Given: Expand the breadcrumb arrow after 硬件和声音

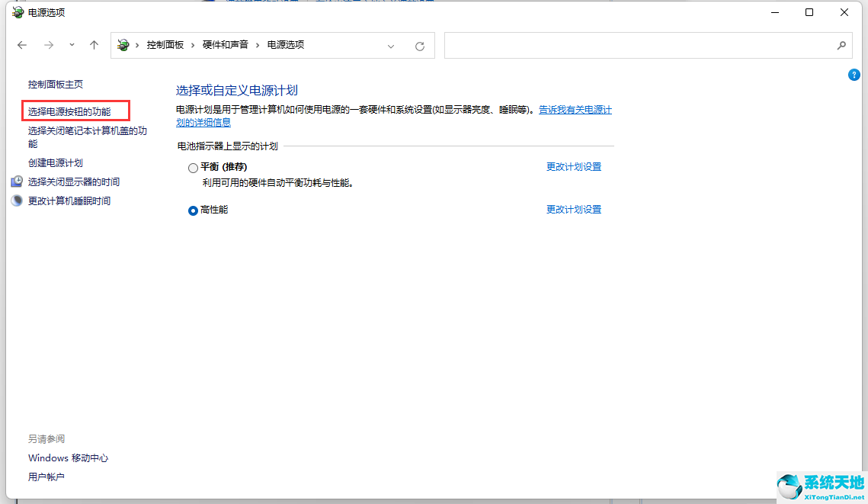Looking at the screenshot, I should [x=258, y=45].
